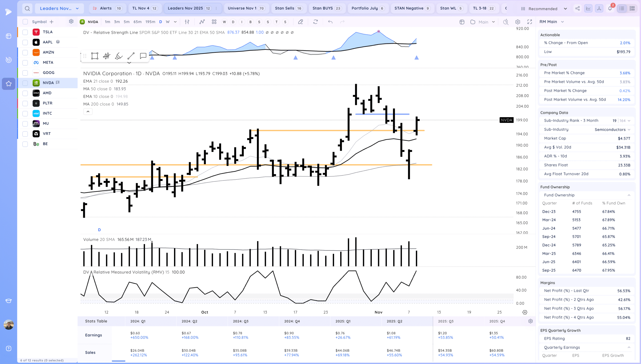
Task: Select the rectangle drawing tool
Action: click(95, 56)
